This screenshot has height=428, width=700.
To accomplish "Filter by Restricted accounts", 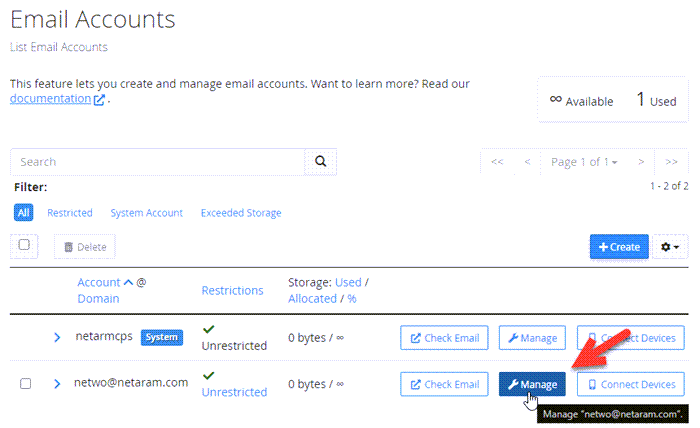I will pos(70,213).
